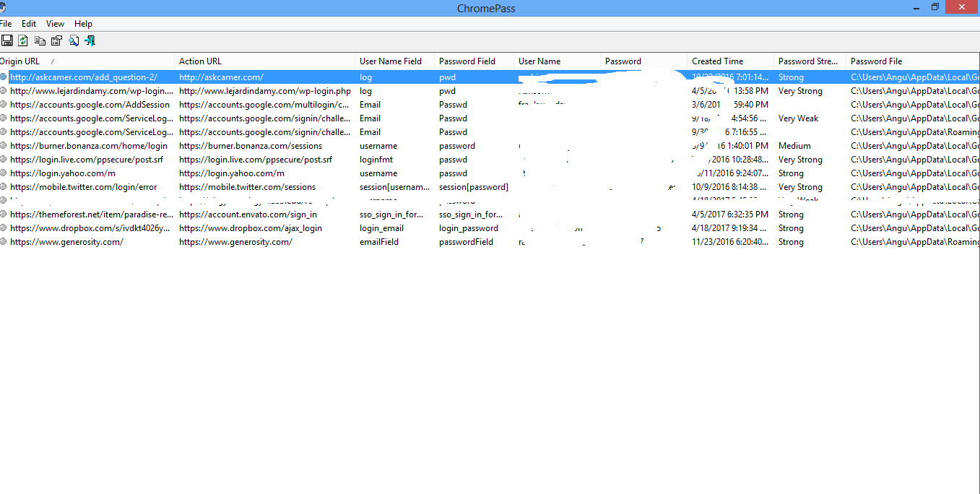980x494 pixels.
Task: Click the Medium password strength cell
Action: (x=794, y=146)
